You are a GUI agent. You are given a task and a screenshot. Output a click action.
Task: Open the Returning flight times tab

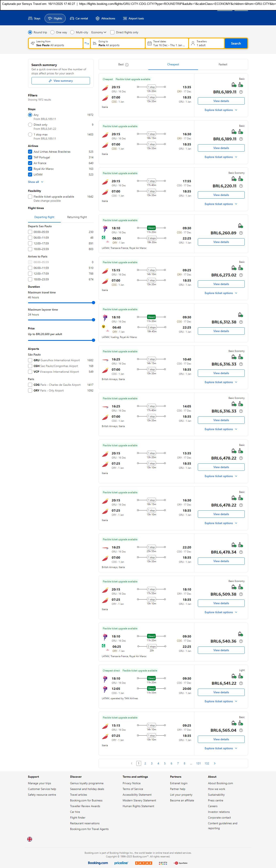tap(77, 217)
